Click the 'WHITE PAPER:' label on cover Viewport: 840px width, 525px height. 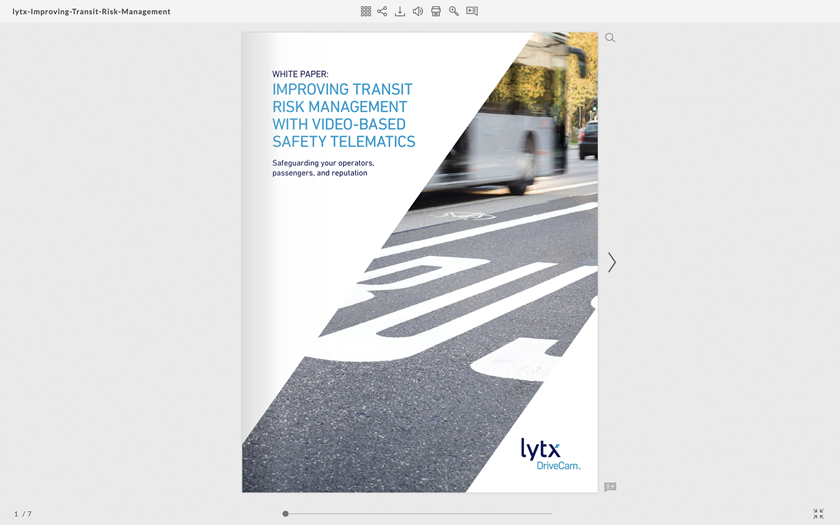point(300,74)
